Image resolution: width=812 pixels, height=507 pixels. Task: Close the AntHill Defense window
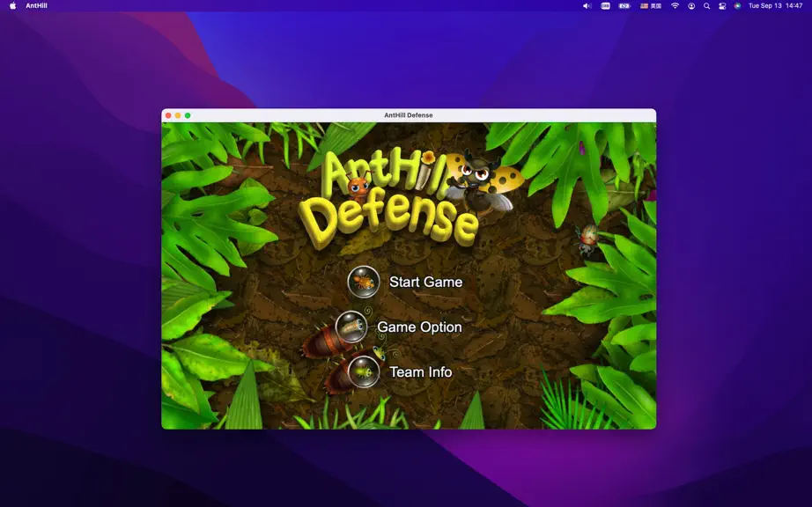pos(168,115)
